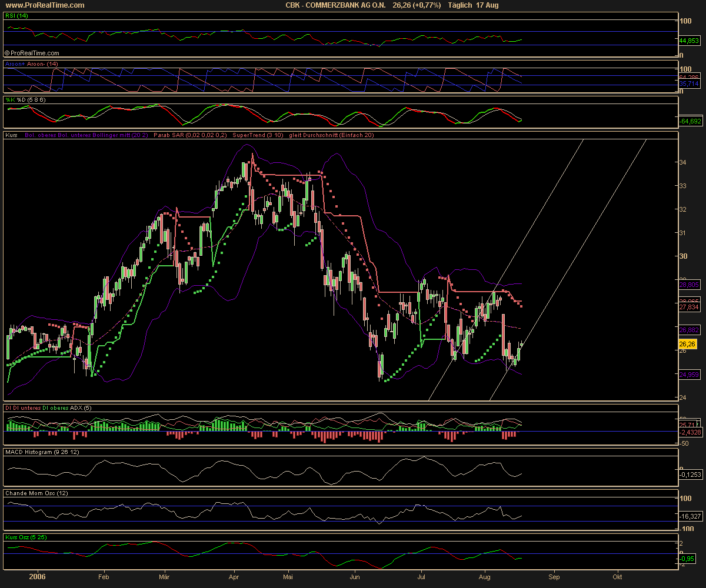Click the CBK - COMMERZBANK AG O.N. title

pos(335,5)
